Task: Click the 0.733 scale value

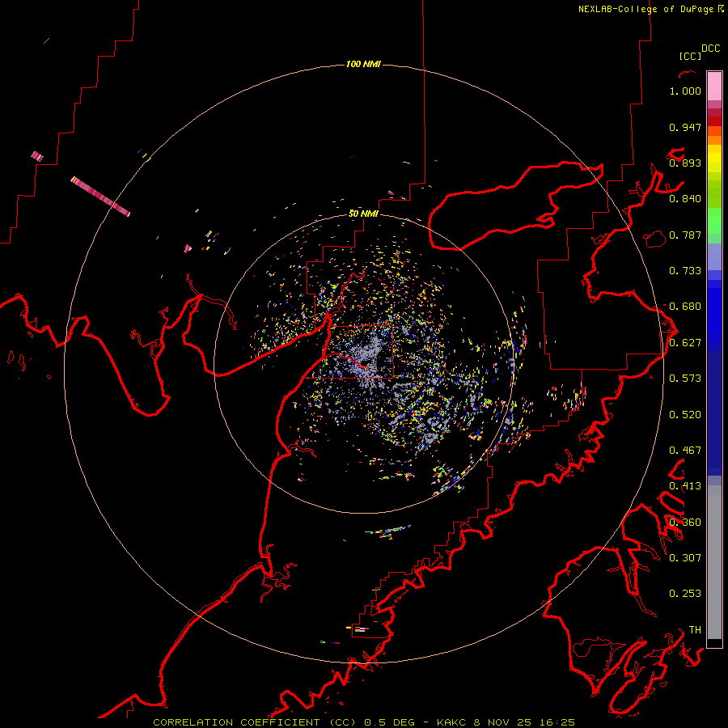Action: pos(685,271)
